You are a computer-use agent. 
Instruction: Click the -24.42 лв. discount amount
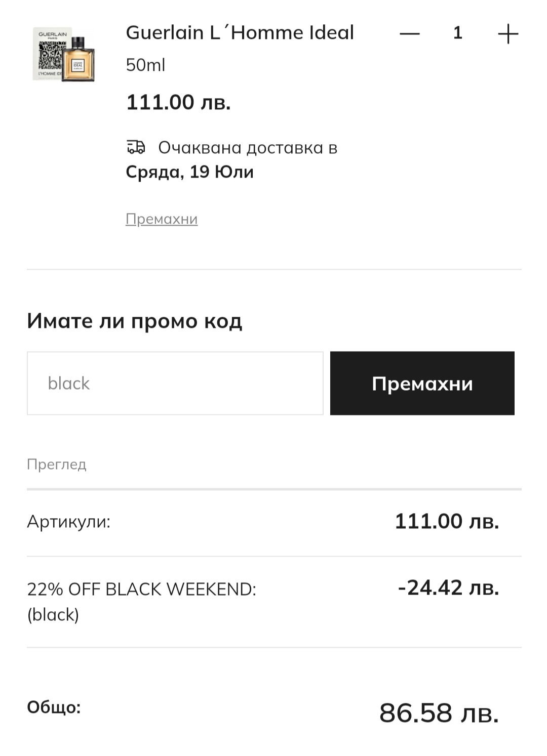coord(448,587)
